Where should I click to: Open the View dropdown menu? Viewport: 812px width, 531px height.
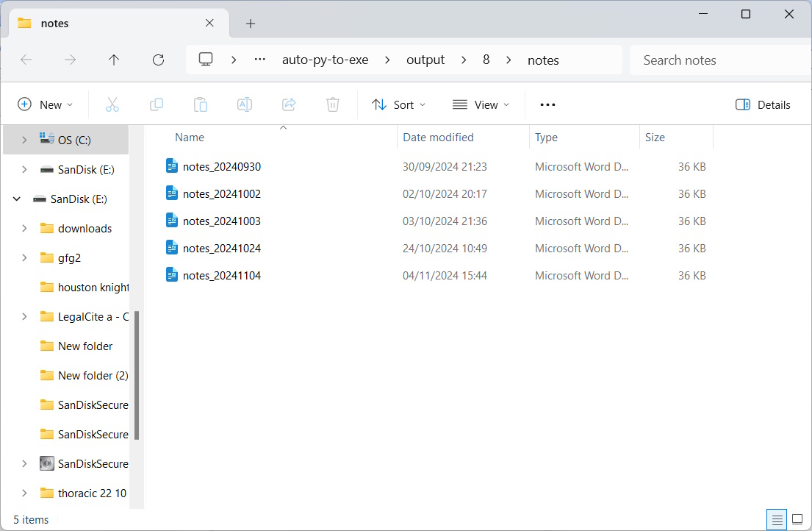[x=481, y=104]
